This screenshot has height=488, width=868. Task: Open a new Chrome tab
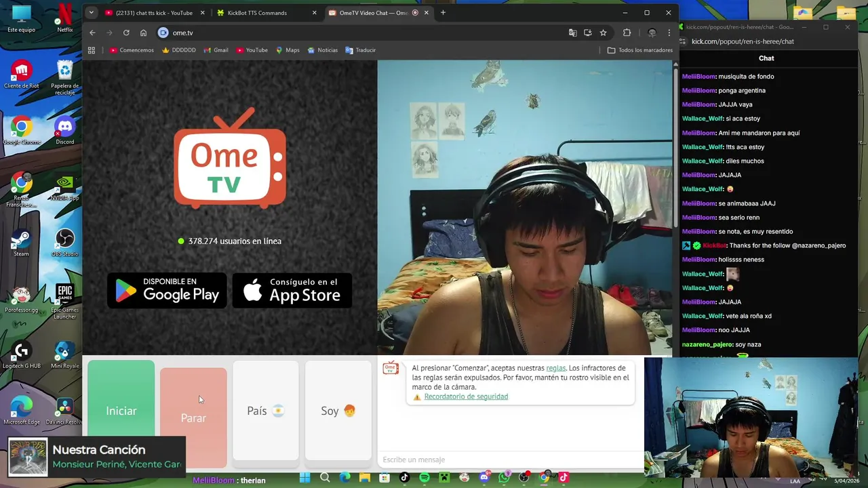click(x=443, y=12)
